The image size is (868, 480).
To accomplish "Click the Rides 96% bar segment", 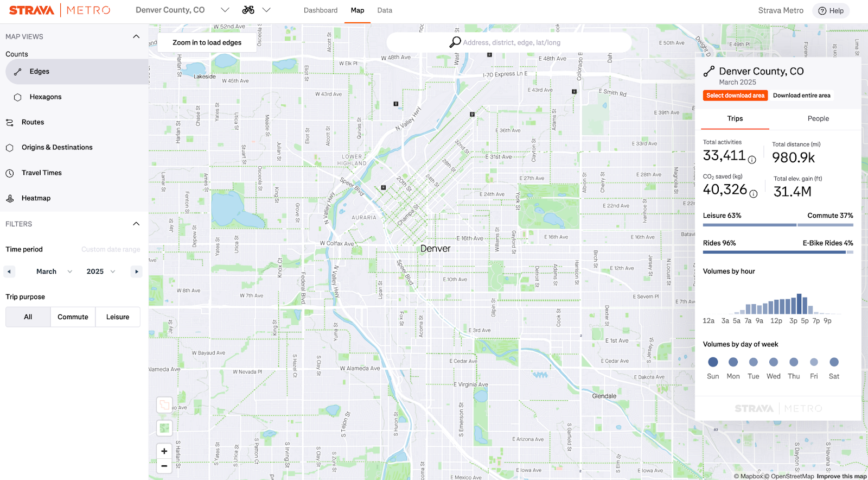I will click(x=774, y=252).
